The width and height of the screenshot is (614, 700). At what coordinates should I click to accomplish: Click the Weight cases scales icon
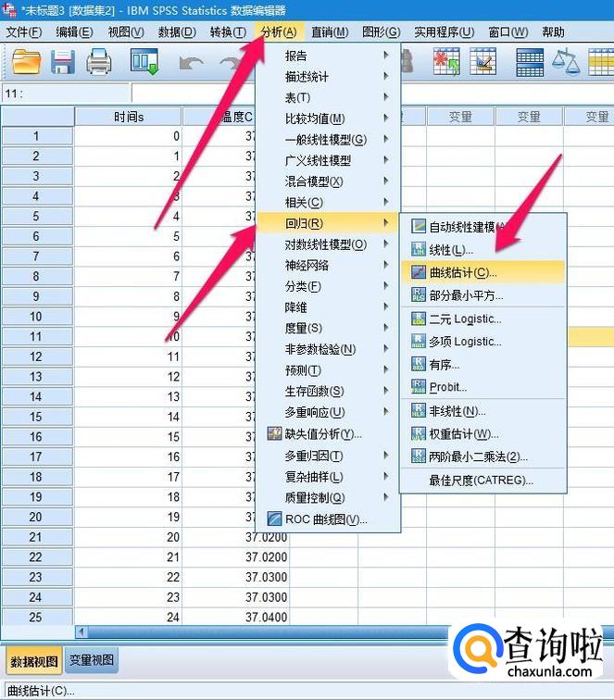pos(565,62)
